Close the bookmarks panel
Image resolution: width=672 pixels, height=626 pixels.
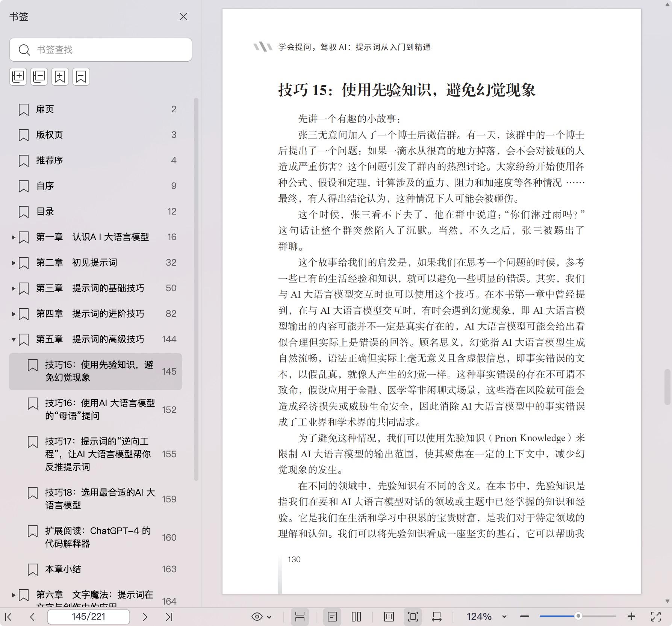point(183,17)
